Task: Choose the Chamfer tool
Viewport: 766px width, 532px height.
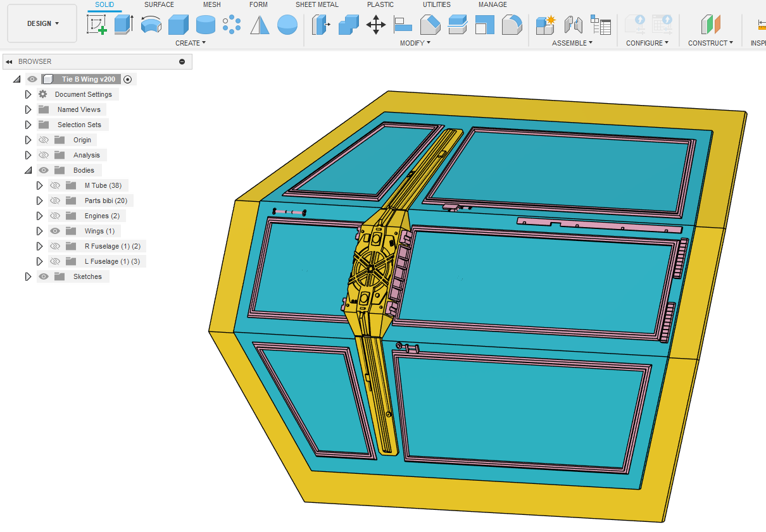Action: pyautogui.click(x=430, y=25)
